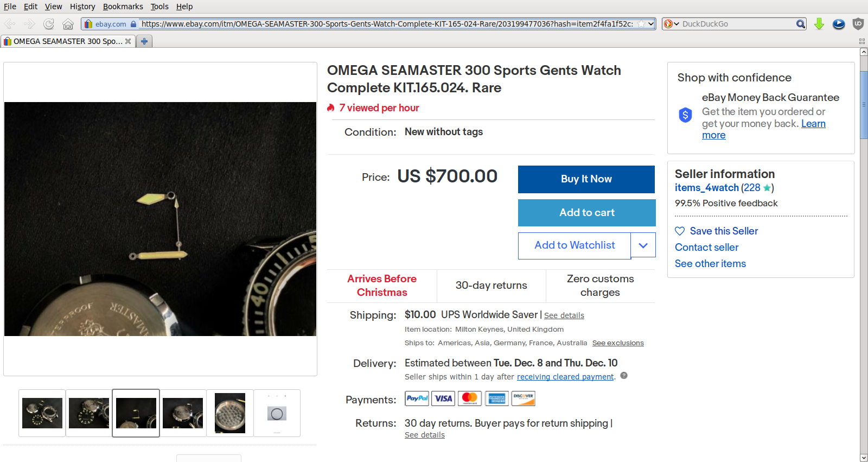Click the help question mark near cleared payment
The image size is (868, 462).
tap(624, 376)
